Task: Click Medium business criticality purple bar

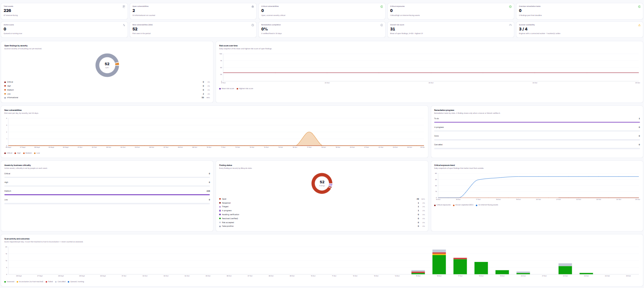Action: tap(107, 195)
